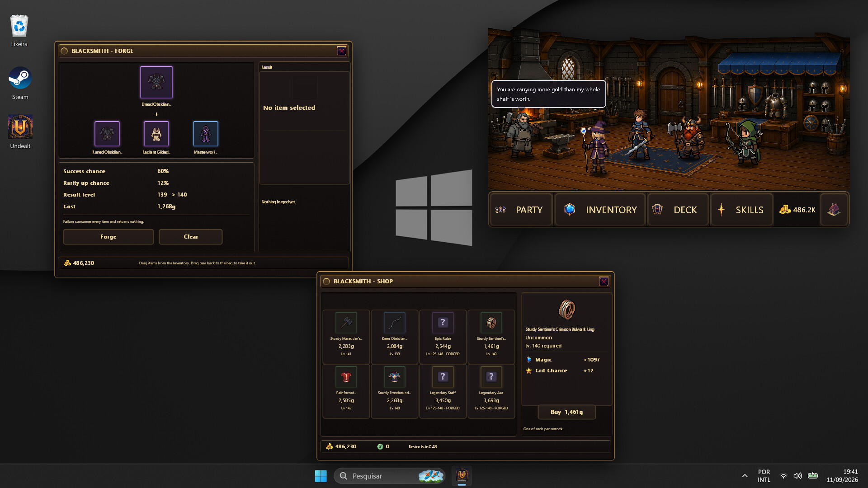The image size is (868, 488).
Task: Open the Wi-Fi network tray icon
Action: [783, 476]
